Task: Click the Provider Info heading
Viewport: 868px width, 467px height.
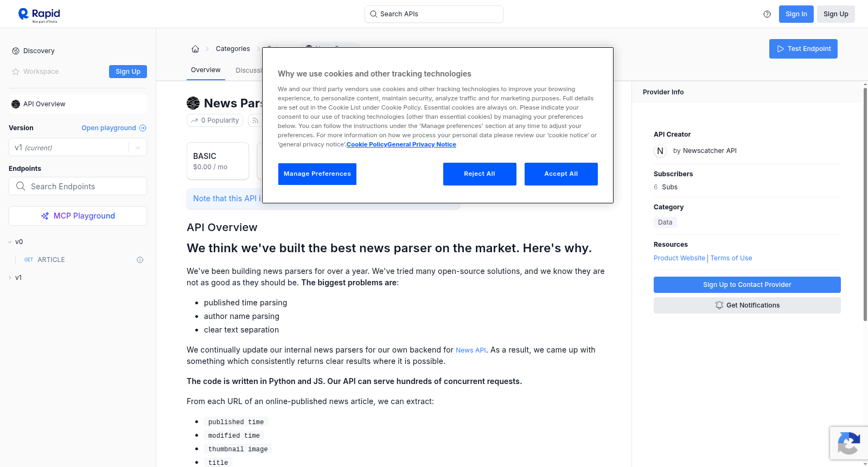Action: coord(663,92)
